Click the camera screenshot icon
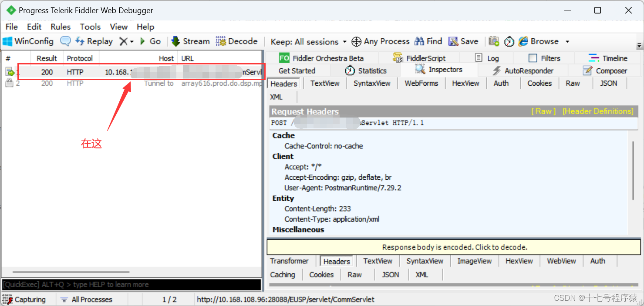644x306 pixels. (494, 41)
